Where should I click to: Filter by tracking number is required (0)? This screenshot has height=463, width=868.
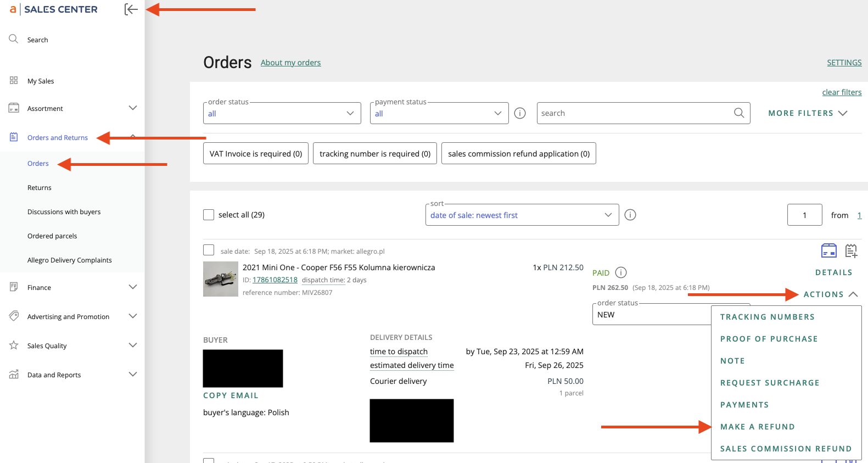[x=375, y=153]
